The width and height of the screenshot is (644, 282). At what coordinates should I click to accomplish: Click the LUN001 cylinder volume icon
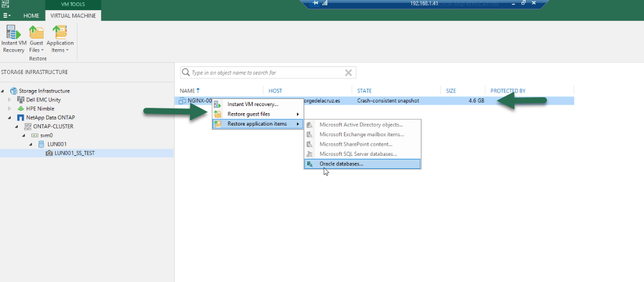(x=41, y=145)
